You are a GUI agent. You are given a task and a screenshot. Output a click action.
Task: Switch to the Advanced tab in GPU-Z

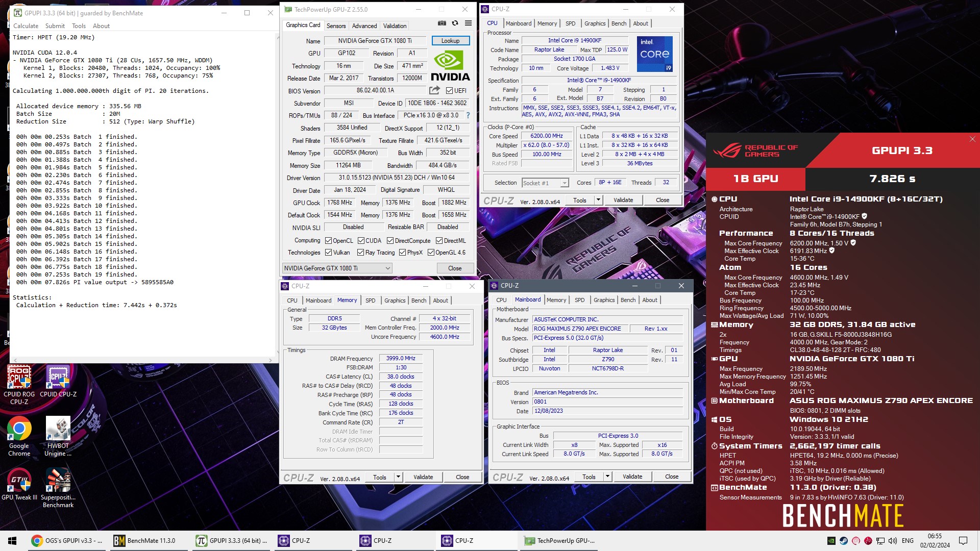tap(364, 26)
